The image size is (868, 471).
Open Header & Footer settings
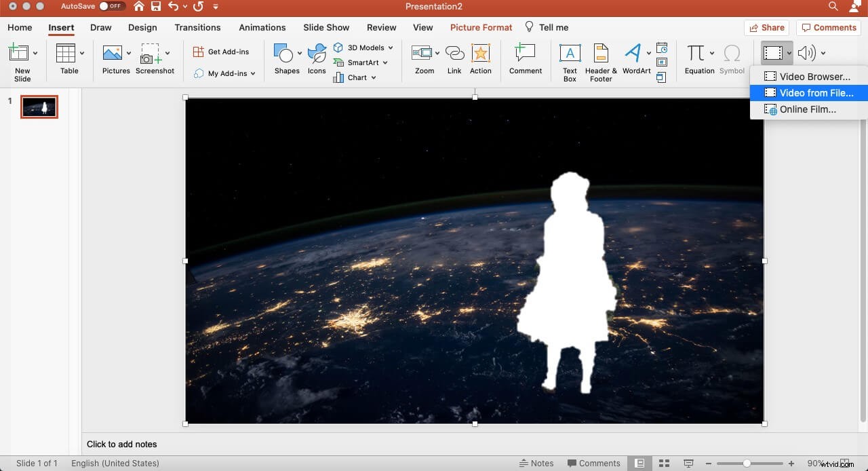click(599, 60)
